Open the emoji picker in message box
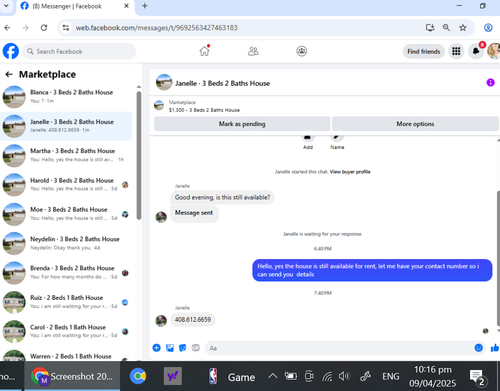The width and height of the screenshot is (500, 391). point(479,348)
